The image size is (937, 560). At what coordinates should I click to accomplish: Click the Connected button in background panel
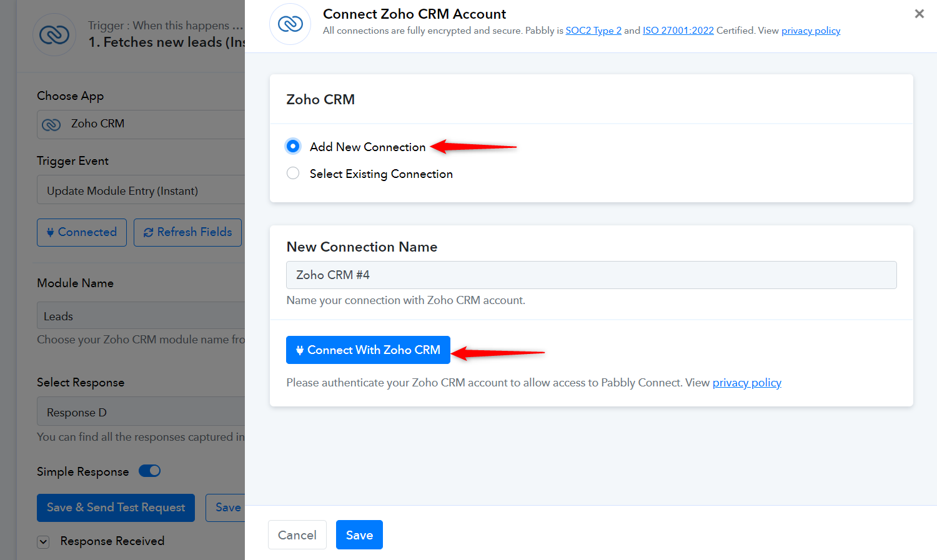pyautogui.click(x=82, y=232)
